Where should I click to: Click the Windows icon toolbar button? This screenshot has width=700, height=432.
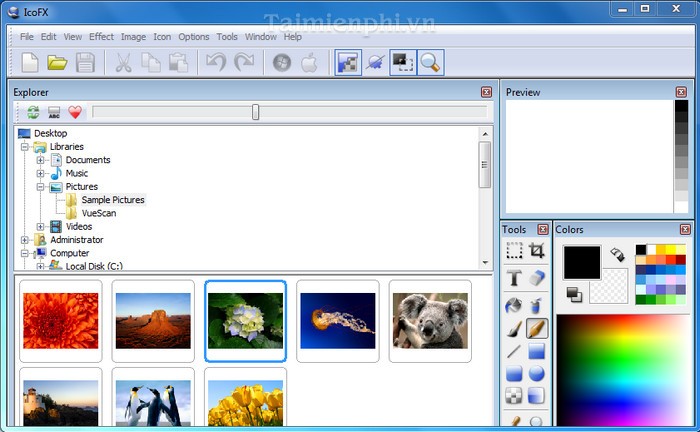pos(282,63)
